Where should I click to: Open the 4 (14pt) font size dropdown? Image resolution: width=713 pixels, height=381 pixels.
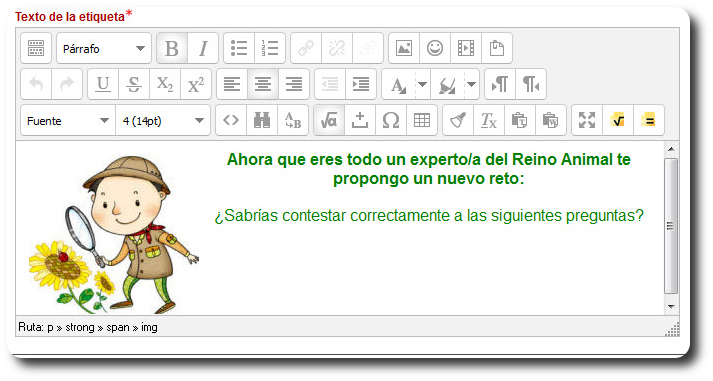163,120
